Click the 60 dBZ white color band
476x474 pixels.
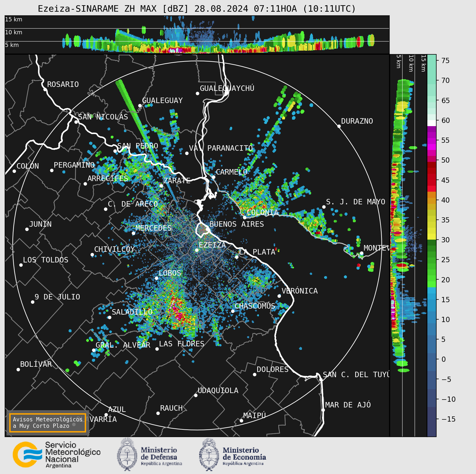[432, 123]
